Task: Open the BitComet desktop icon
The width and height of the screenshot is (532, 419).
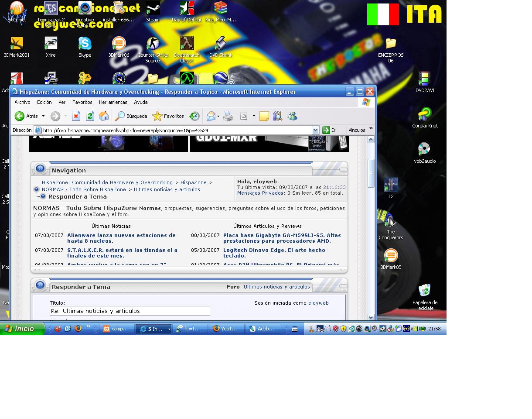Action: click(x=17, y=12)
